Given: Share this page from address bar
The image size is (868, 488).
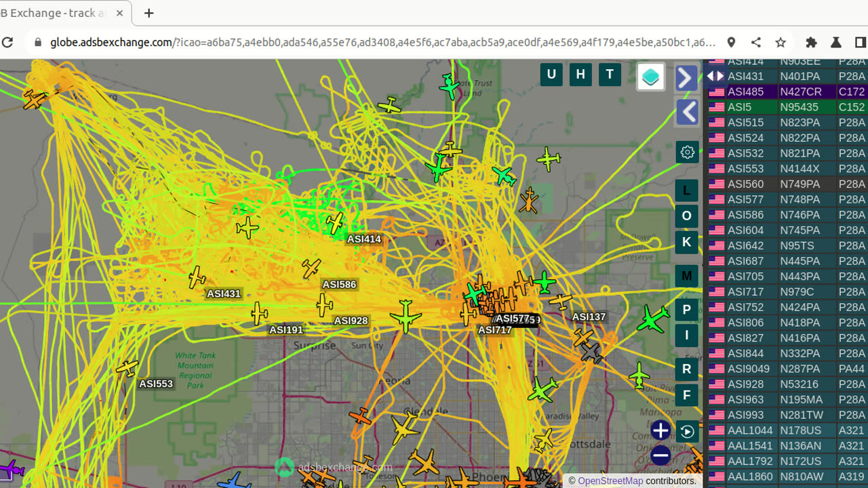Looking at the screenshot, I should pos(756,42).
